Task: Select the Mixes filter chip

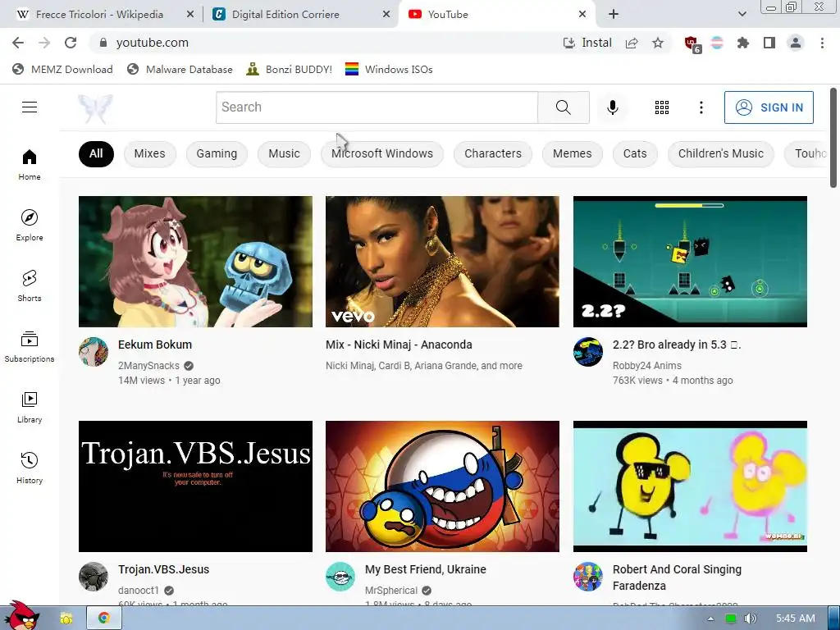Action: (149, 153)
